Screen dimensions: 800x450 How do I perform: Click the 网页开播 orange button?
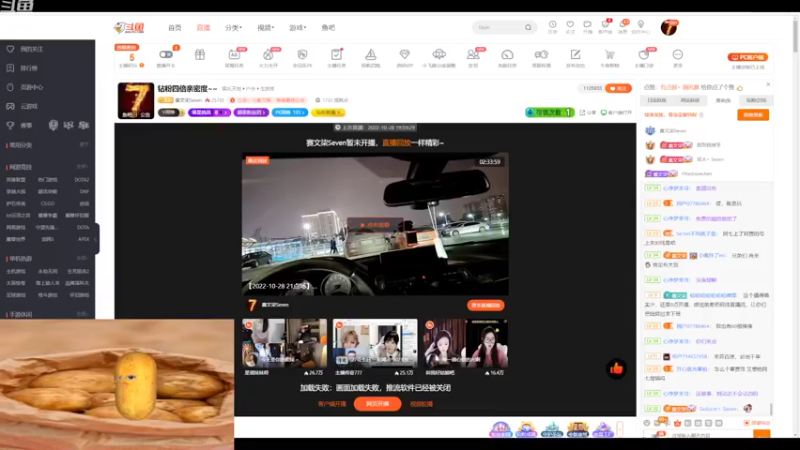coord(377,404)
